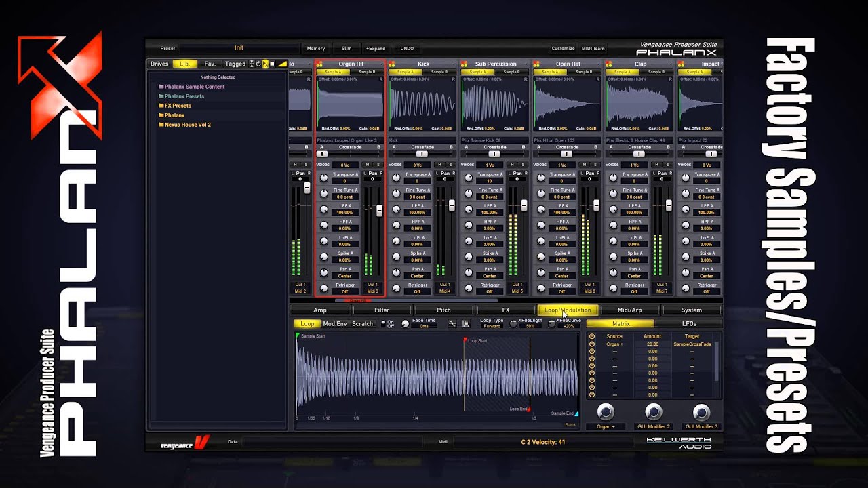This screenshot has height=488, width=868.
Task: Click the Organ Hit crossfade slider handle
Action: point(322,154)
